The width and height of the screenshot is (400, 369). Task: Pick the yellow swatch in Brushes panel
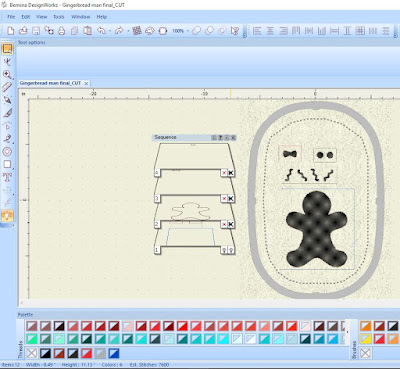click(365, 339)
